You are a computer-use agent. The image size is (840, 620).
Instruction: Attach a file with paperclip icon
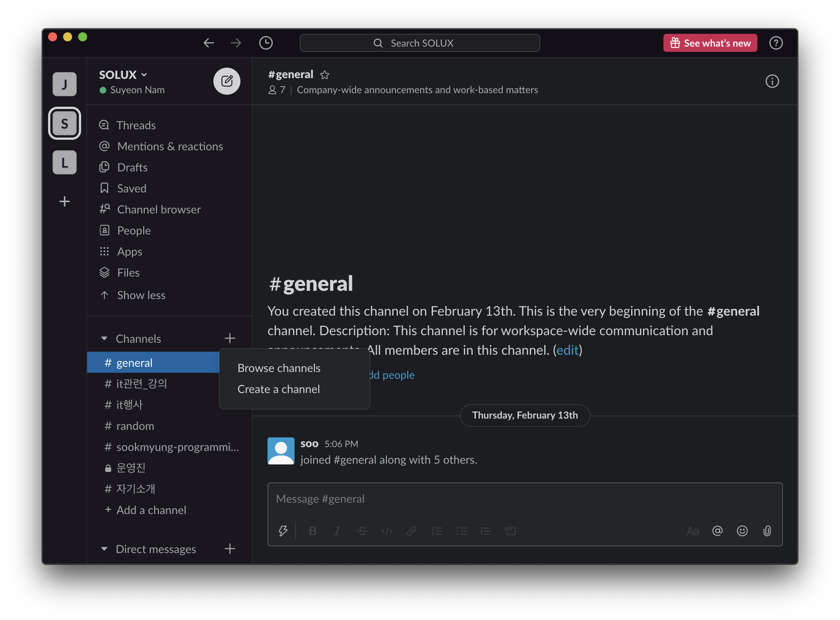pos(767,531)
